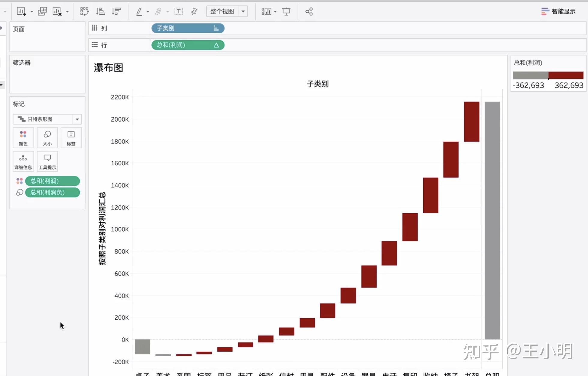
Task: Click the -362,693 legend minimum value
Action: (528, 85)
